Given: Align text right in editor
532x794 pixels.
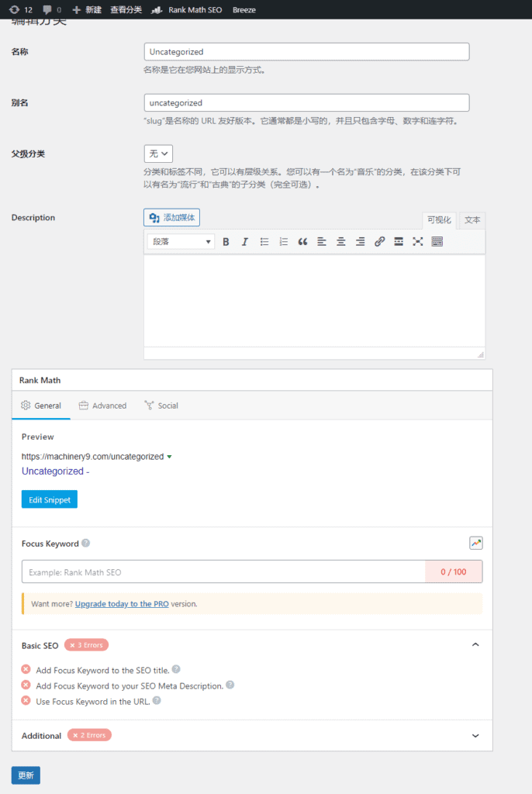Looking at the screenshot, I should point(361,242).
